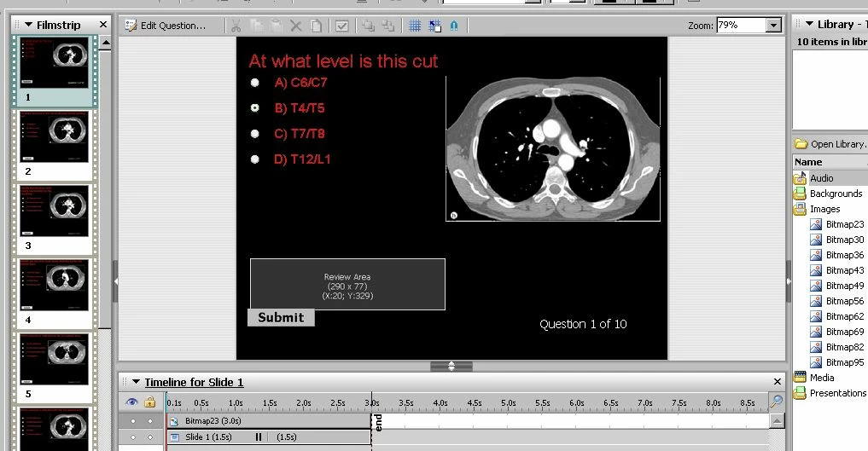Click the timeline zoom magnifier icon
The height and width of the screenshot is (451, 868).
pyautogui.click(x=776, y=402)
